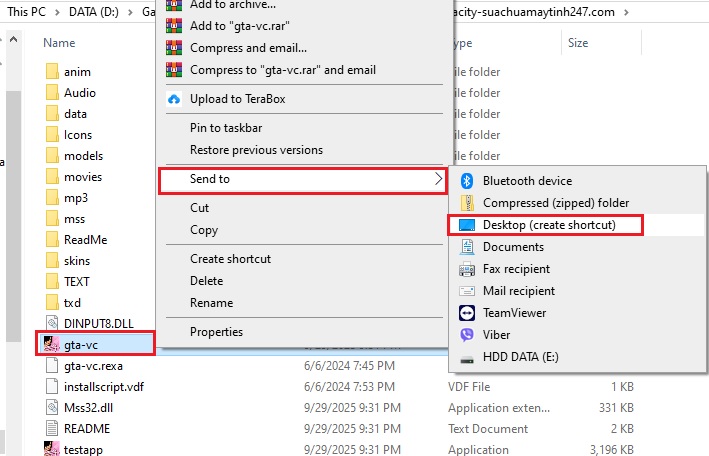
Task: Select the installscript.vdf file
Action: (104, 386)
